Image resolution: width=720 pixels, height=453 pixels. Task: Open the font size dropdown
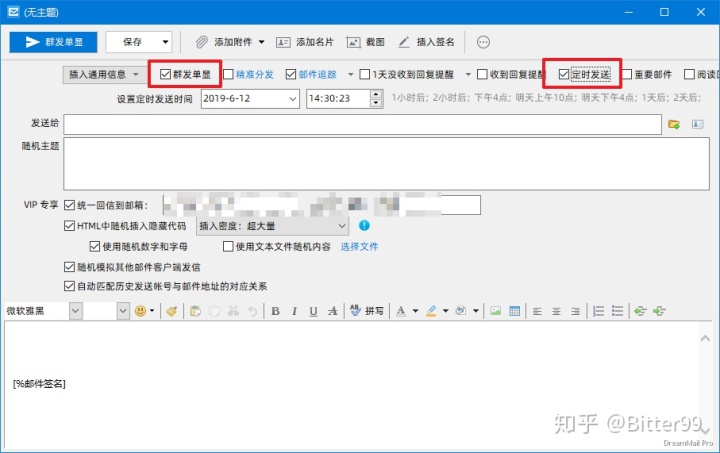(123, 311)
